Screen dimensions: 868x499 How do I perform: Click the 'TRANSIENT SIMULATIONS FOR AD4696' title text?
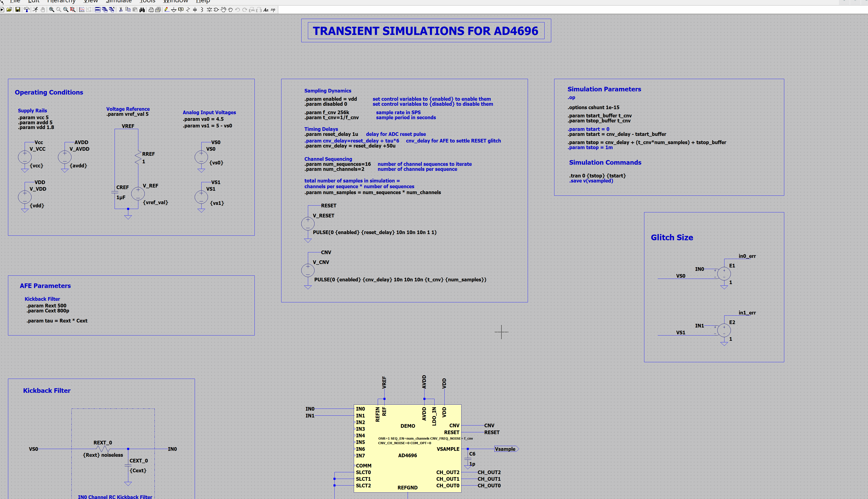pyautogui.click(x=426, y=31)
